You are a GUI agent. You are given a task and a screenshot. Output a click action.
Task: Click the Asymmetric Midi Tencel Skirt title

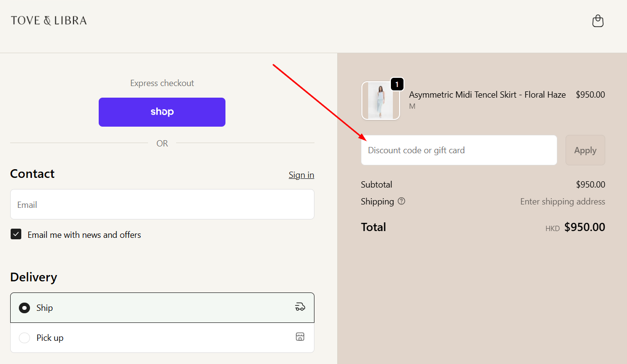point(487,94)
